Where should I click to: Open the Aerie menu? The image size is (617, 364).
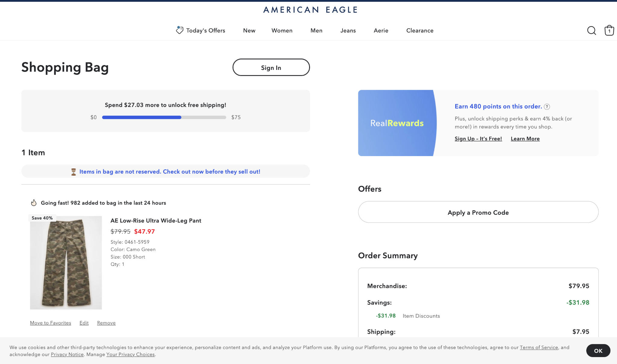coord(381,30)
